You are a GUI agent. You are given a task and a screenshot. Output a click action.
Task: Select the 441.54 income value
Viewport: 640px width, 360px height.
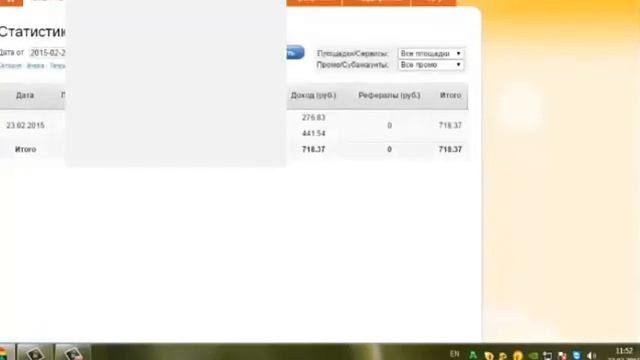click(x=313, y=133)
